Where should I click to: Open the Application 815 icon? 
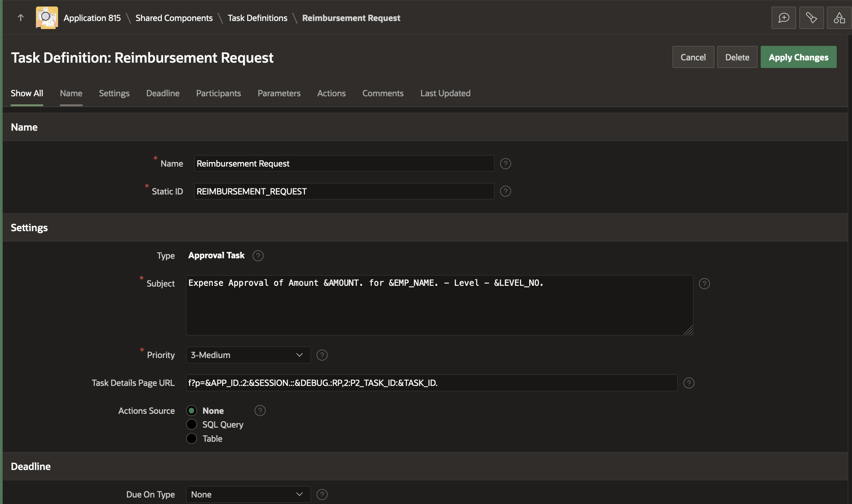(47, 18)
